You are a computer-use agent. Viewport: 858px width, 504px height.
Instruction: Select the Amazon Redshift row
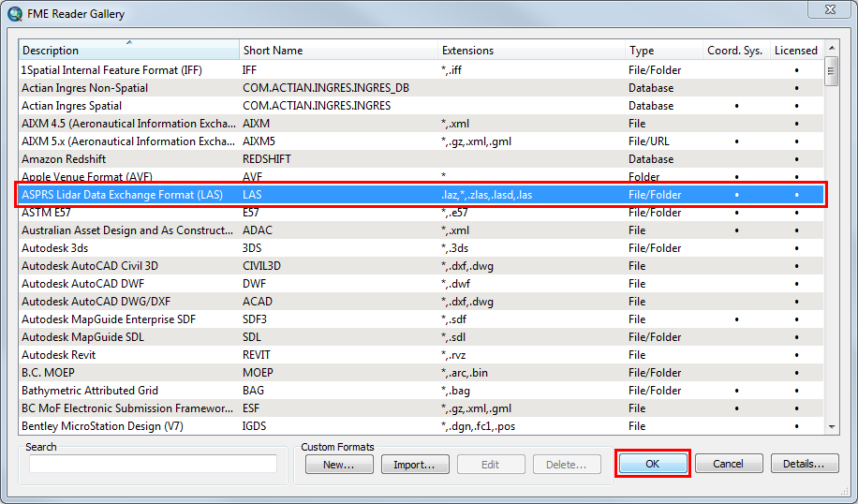tap(421, 158)
